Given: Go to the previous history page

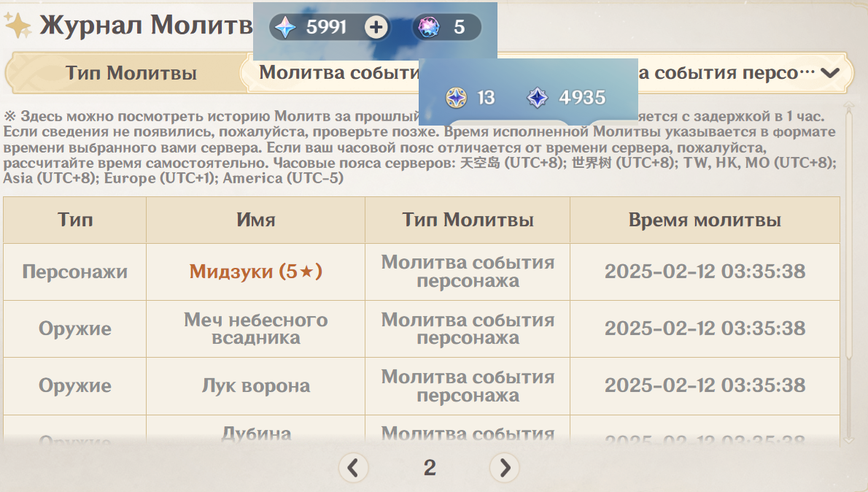Looking at the screenshot, I should [x=353, y=468].
